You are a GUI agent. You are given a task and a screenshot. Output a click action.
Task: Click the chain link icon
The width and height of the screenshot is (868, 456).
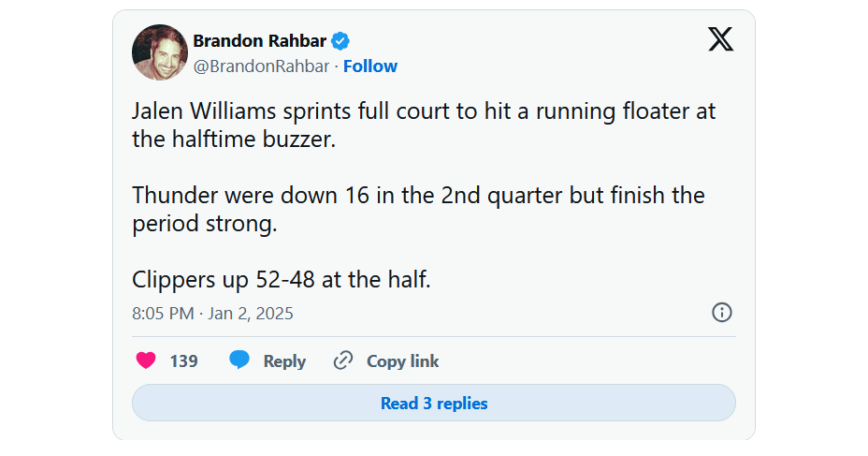pos(343,360)
